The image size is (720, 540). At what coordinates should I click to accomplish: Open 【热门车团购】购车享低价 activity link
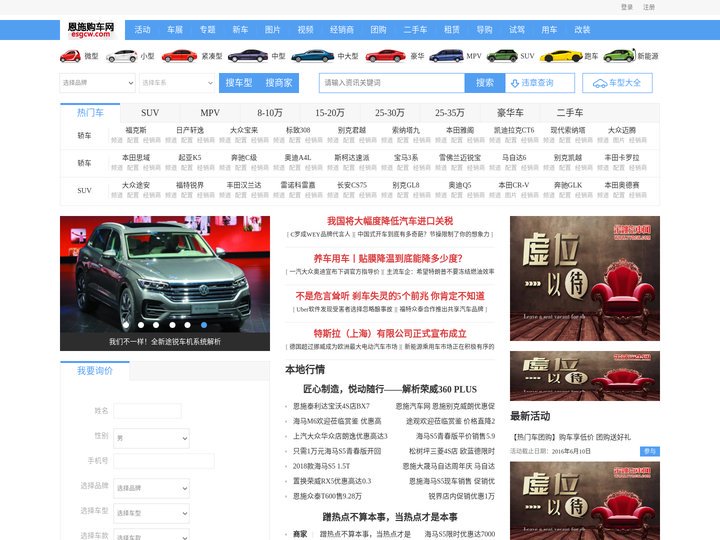pos(571,437)
